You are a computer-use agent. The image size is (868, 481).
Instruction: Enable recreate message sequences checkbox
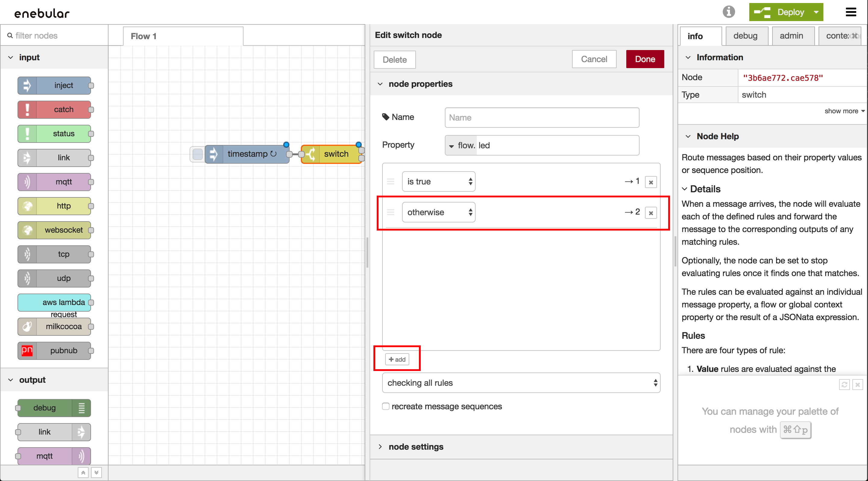pos(386,406)
